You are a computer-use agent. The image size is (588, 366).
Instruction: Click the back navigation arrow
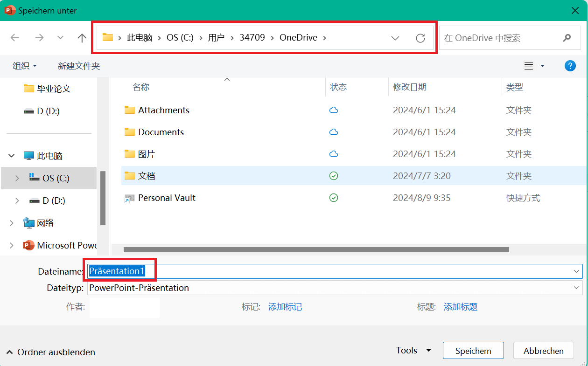(x=15, y=38)
